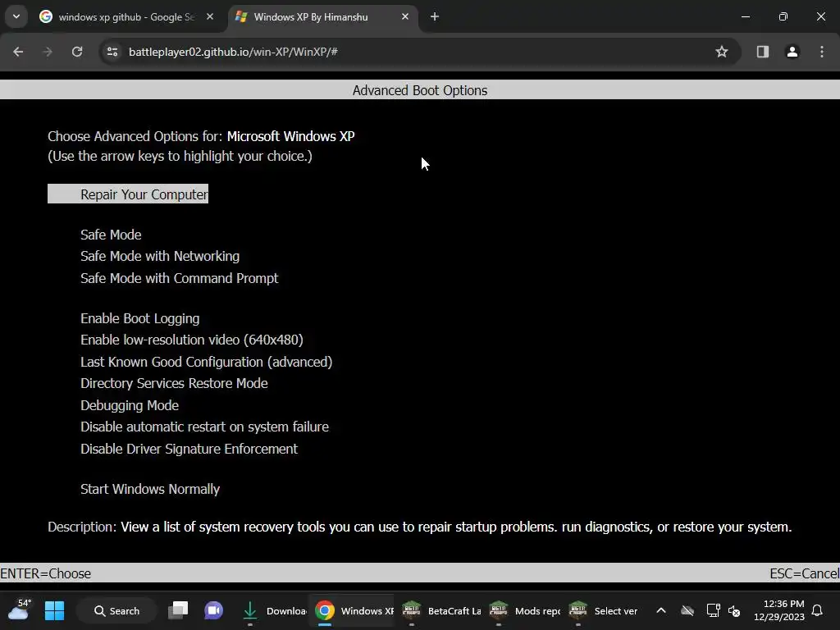Open the clock showing 12:36 PM
Screen dimensions: 840x630
point(779,610)
